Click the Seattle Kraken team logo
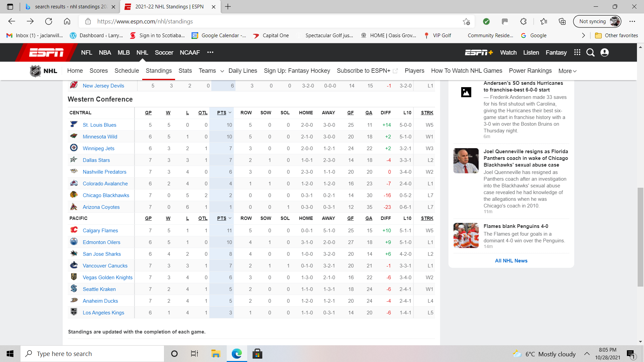The height and width of the screenshot is (362, 644). [74, 289]
